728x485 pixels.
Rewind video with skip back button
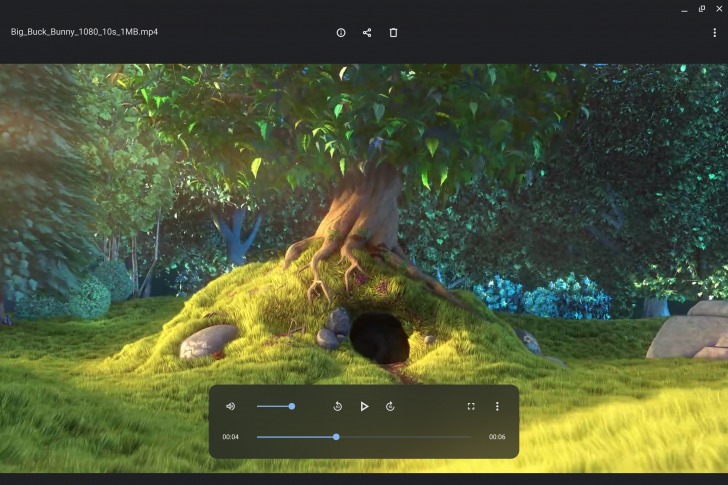click(x=338, y=407)
